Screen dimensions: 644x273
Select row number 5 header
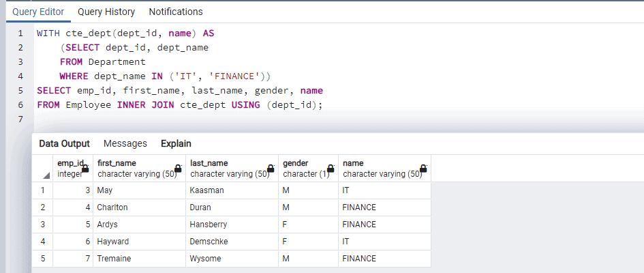point(42,259)
